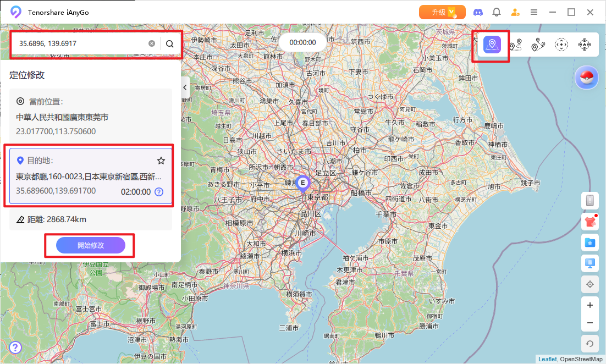Click 成田市 label on the map

428,173
